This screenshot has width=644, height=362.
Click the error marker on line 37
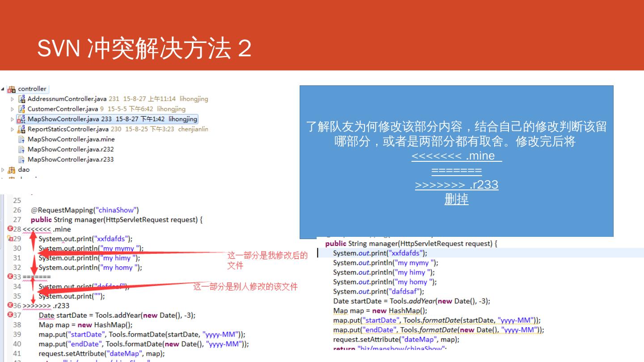click(x=10, y=315)
